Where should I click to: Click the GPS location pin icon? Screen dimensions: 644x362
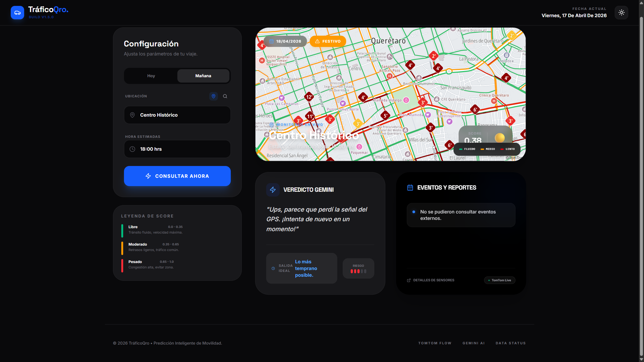click(214, 96)
